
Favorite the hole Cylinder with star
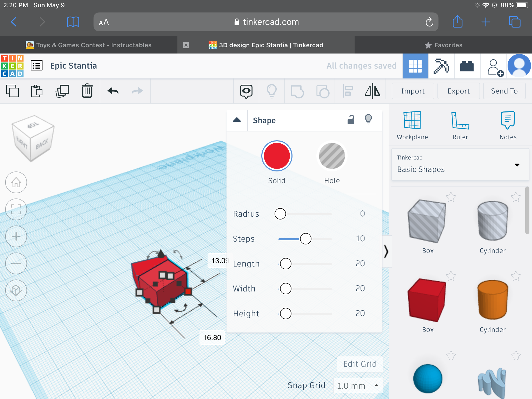pos(516,197)
